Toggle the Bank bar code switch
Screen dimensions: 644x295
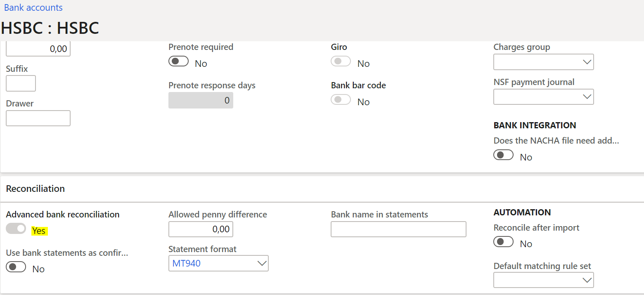[x=341, y=100]
